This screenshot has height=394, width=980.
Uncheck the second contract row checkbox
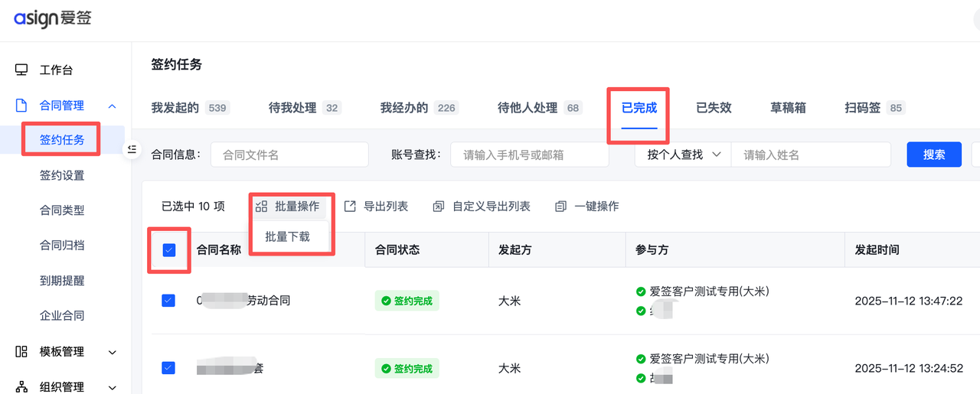pyautogui.click(x=168, y=368)
